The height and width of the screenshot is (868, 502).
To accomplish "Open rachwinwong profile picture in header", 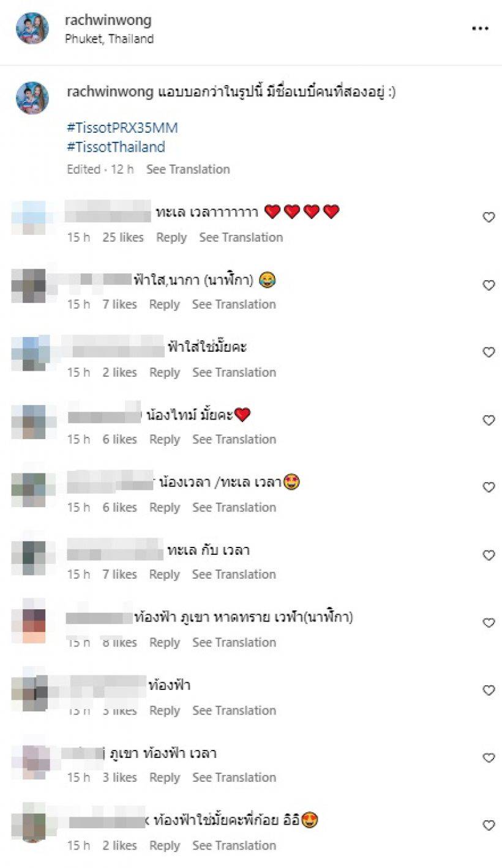I will coord(32,29).
